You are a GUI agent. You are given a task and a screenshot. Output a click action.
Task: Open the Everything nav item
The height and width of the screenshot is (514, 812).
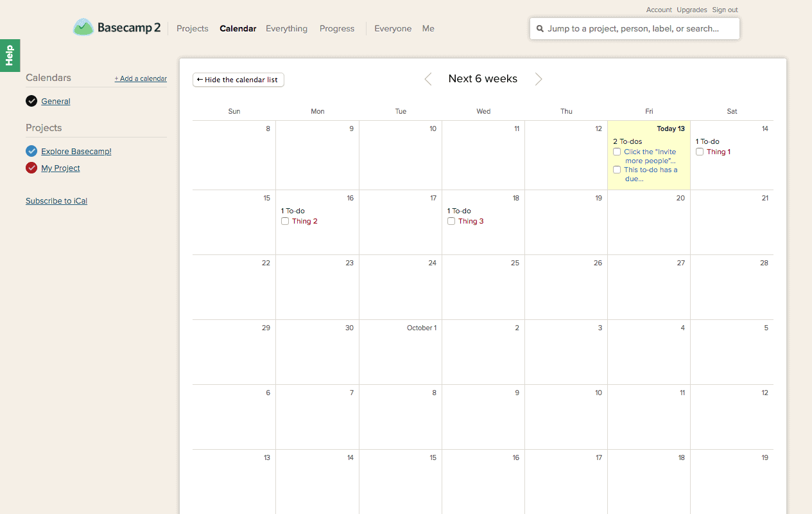[286, 28]
